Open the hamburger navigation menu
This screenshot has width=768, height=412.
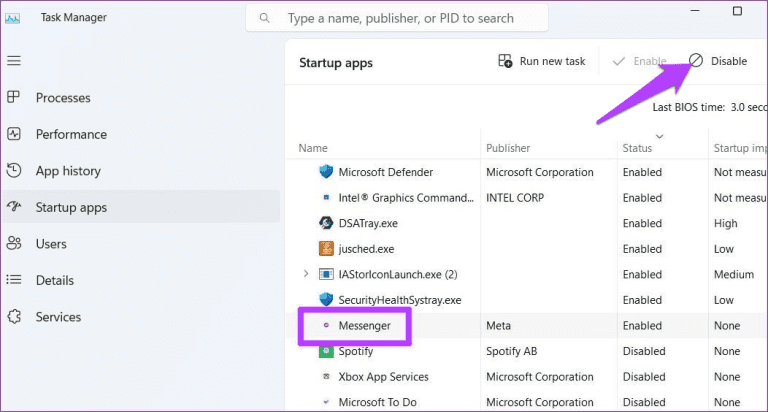point(14,61)
